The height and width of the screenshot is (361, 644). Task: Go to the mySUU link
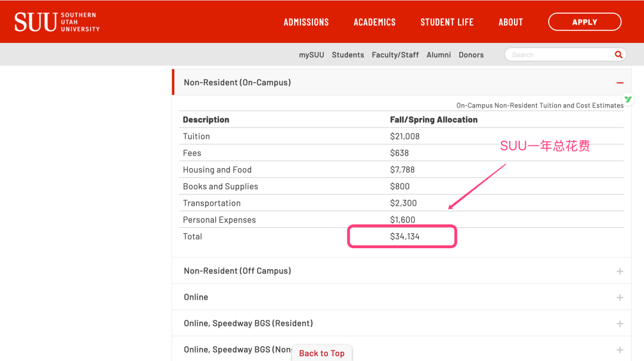click(x=311, y=55)
